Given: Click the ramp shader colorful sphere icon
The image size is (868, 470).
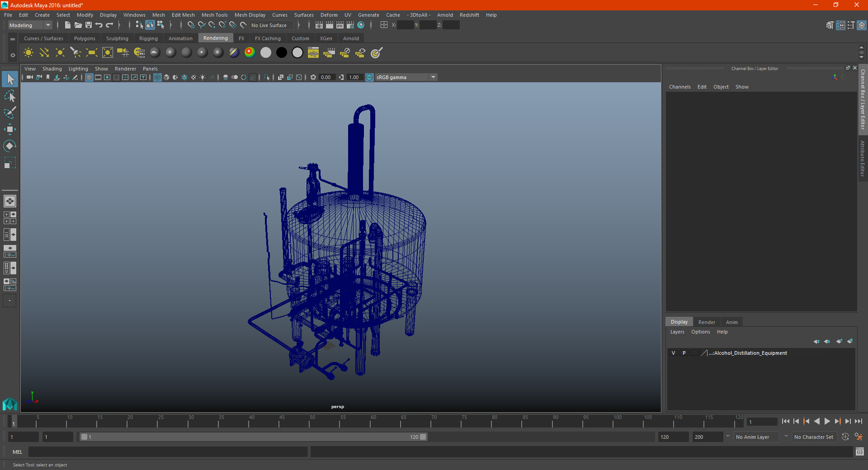Looking at the screenshot, I should 250,53.
